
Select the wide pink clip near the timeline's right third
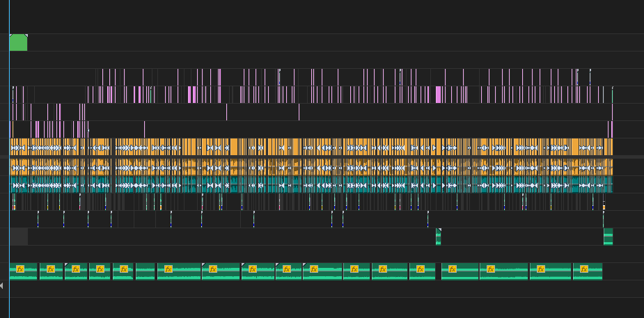[438, 95]
